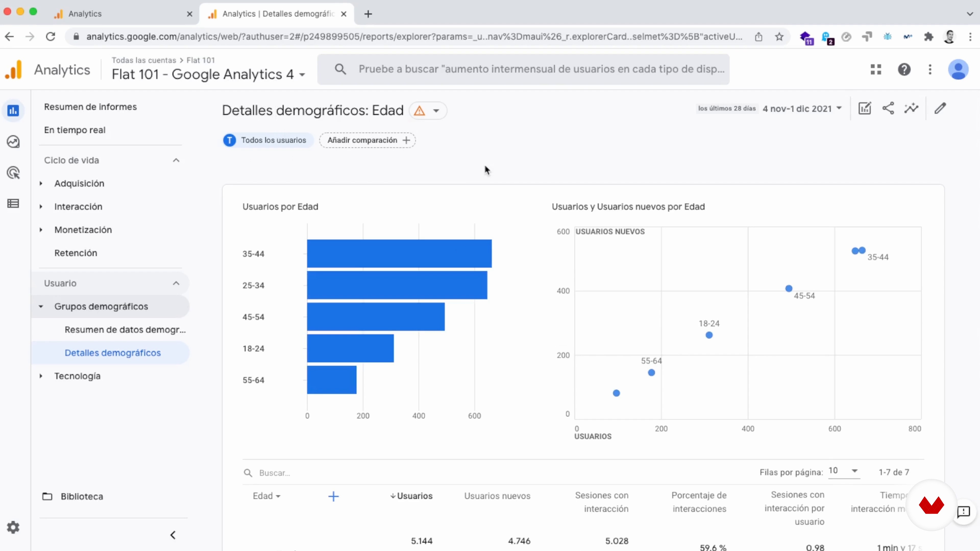The width and height of the screenshot is (980, 551).
Task: Click the pencil Customize report icon
Action: click(940, 108)
